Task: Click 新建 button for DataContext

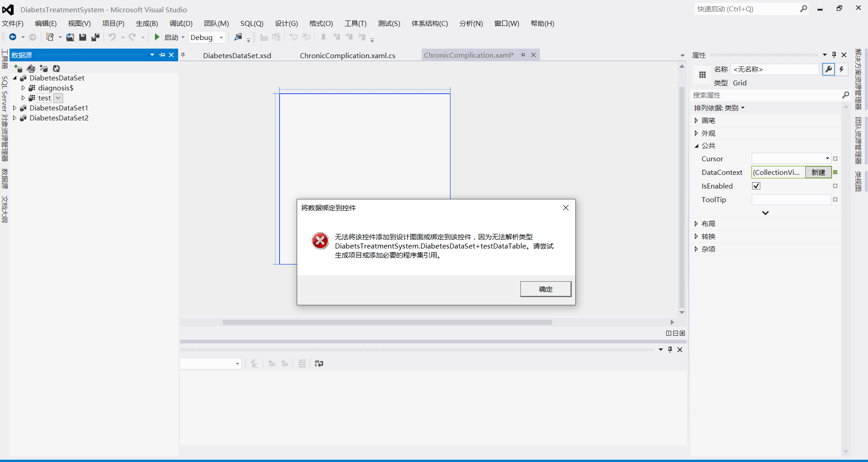Action: 818,172
